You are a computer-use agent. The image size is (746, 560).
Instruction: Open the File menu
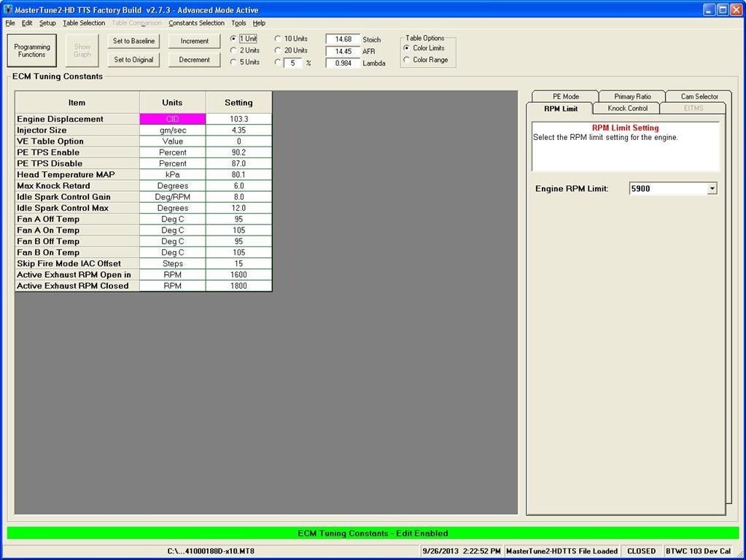coord(10,23)
